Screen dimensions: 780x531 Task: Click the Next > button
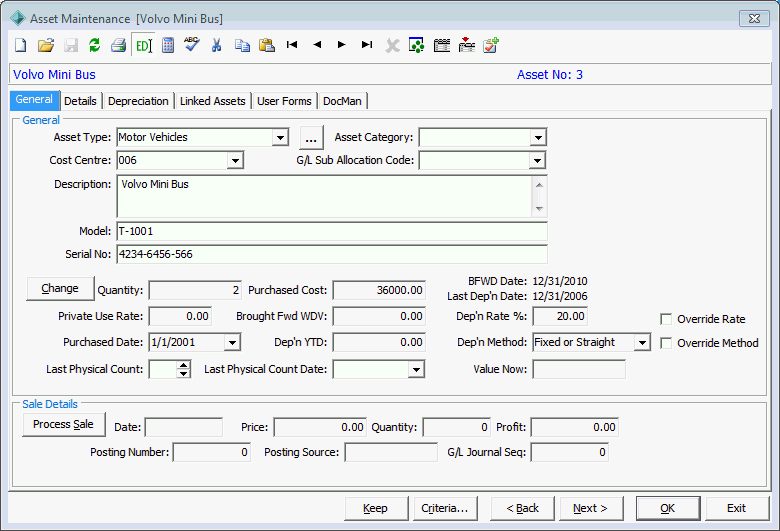(591, 508)
